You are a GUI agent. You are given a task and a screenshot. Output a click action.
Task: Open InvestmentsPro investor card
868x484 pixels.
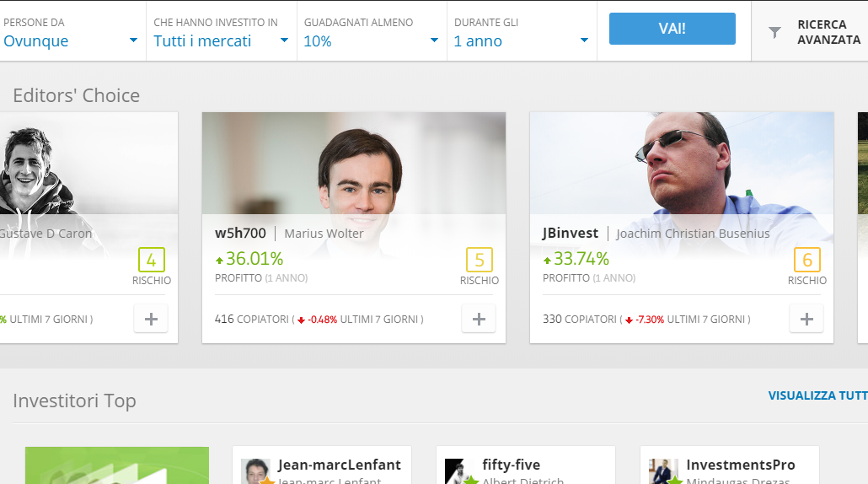(730, 465)
